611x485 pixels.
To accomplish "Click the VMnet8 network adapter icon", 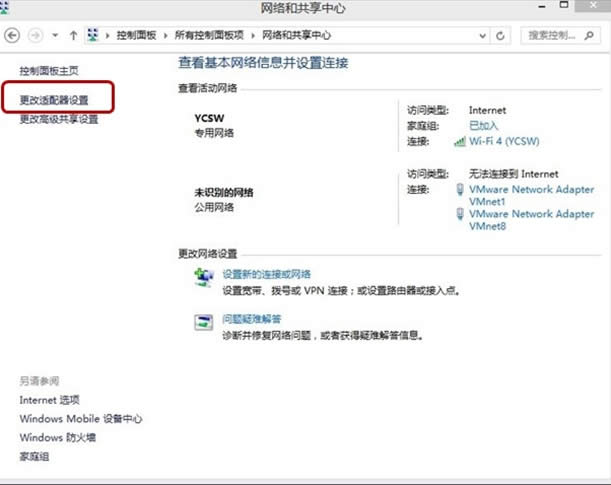I will [x=460, y=214].
